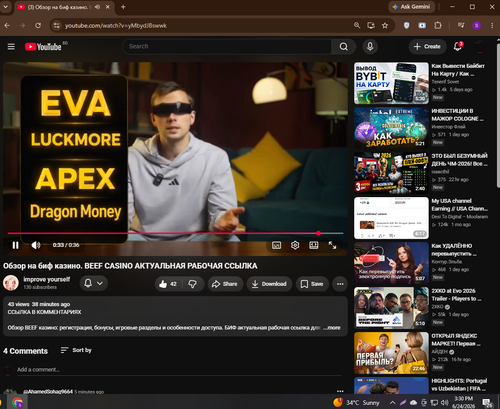Go to YouTube home via logo

point(43,47)
